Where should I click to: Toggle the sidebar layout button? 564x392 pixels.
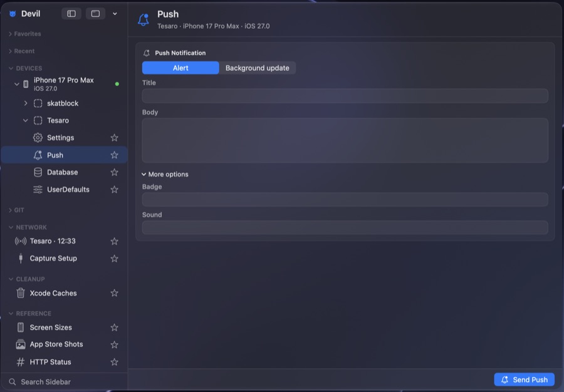coord(71,14)
